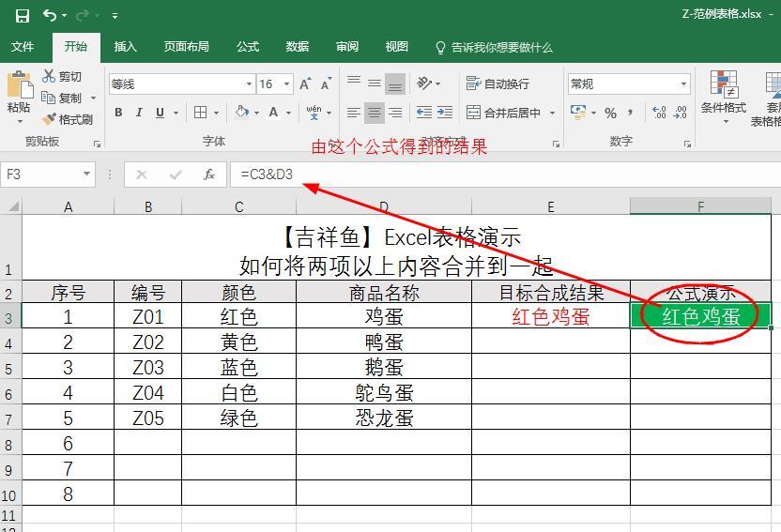The width and height of the screenshot is (781, 532).
Task: Click the increase indent icon
Action: pos(445,113)
